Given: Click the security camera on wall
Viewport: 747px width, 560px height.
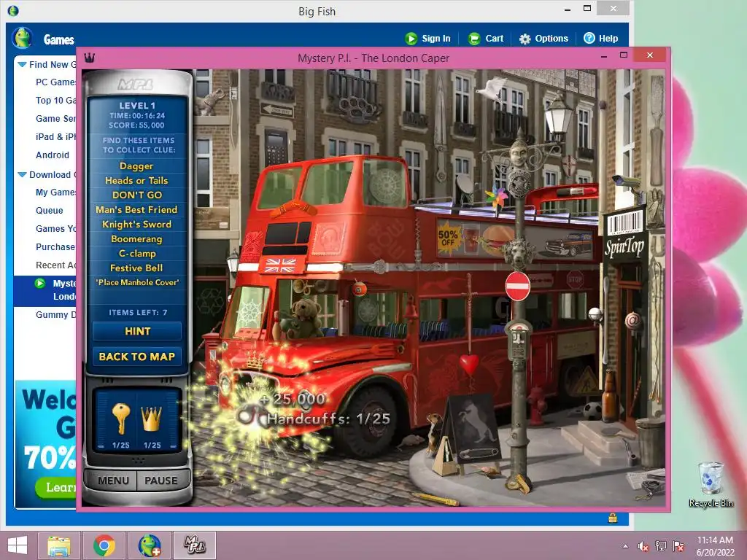Looking at the screenshot, I should [x=628, y=183].
